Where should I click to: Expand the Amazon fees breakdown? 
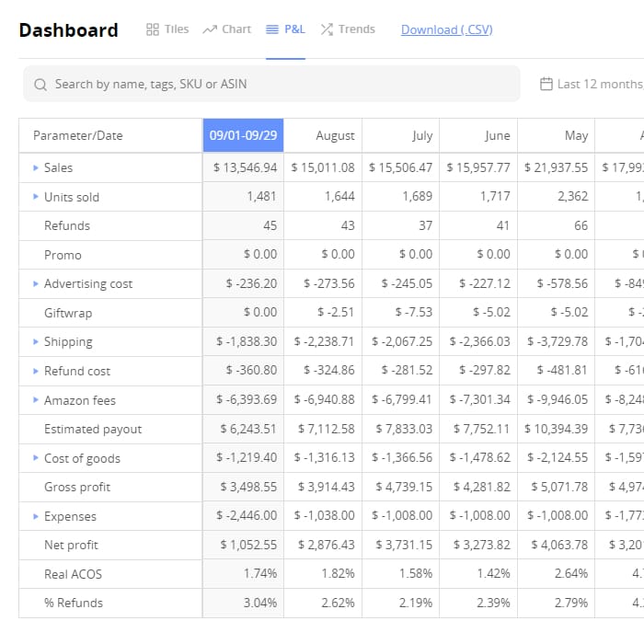[x=36, y=400]
